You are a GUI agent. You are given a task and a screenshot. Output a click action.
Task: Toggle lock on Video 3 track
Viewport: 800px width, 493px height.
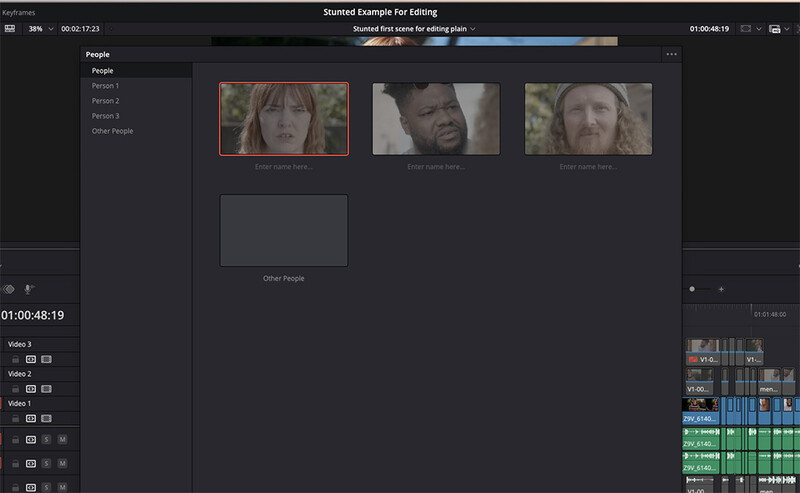[x=16, y=359]
